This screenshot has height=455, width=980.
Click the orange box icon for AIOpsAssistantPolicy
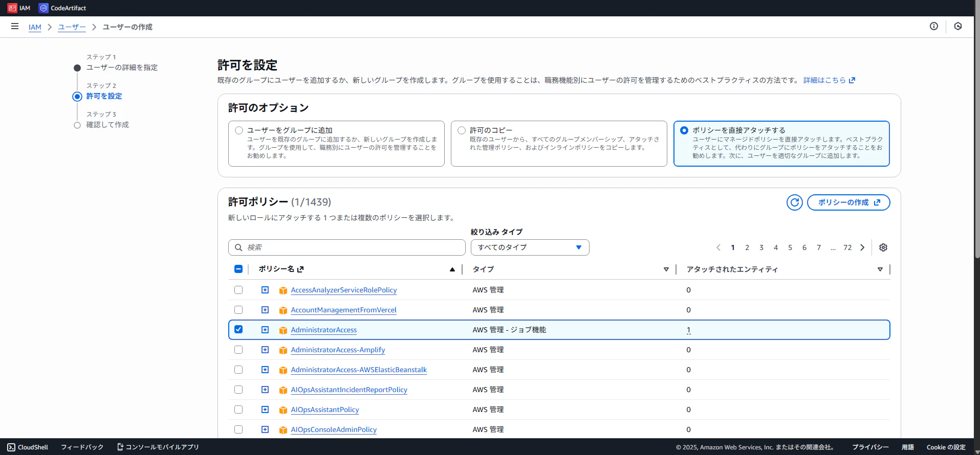[283, 410]
